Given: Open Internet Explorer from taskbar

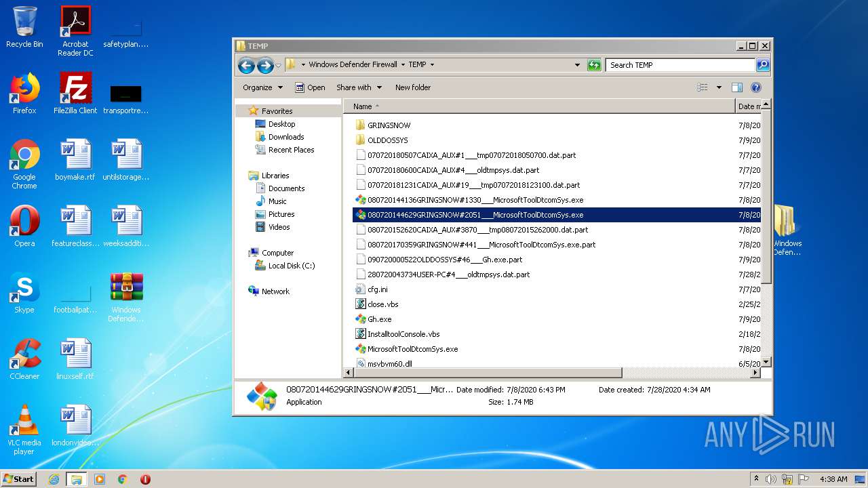Looking at the screenshot, I should pyautogui.click(x=54, y=479).
